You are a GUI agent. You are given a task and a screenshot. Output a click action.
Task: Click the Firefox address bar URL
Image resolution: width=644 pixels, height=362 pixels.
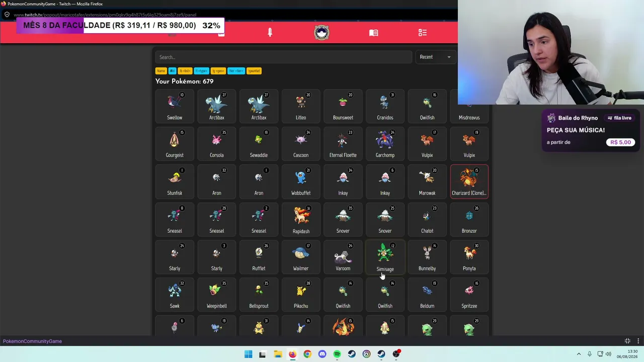pos(105,15)
